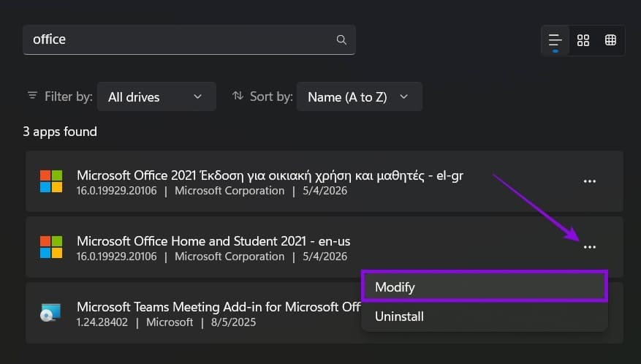This screenshot has height=364, width=641.
Task: Click the filter lines icon beside Filter by
Action: coord(32,96)
